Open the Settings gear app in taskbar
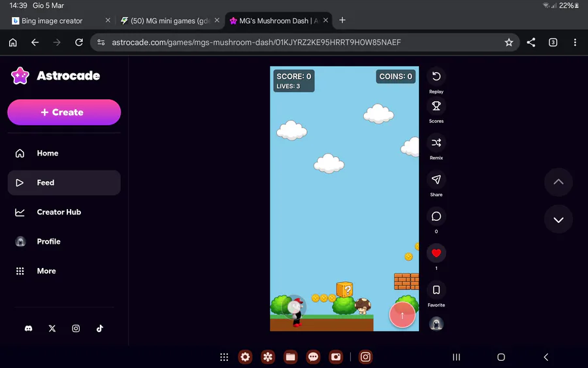 [245, 357]
